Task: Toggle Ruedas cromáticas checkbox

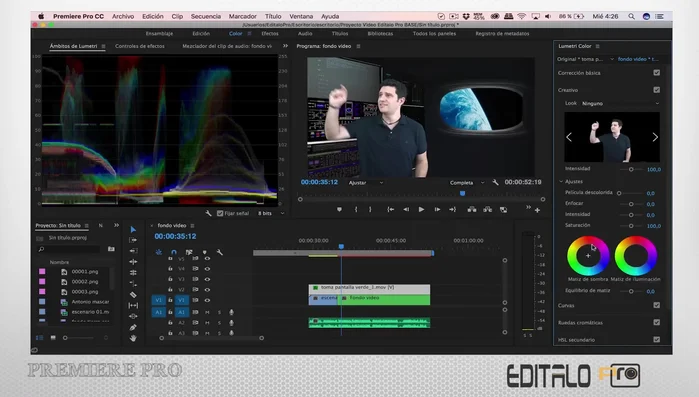Action: coord(657,322)
